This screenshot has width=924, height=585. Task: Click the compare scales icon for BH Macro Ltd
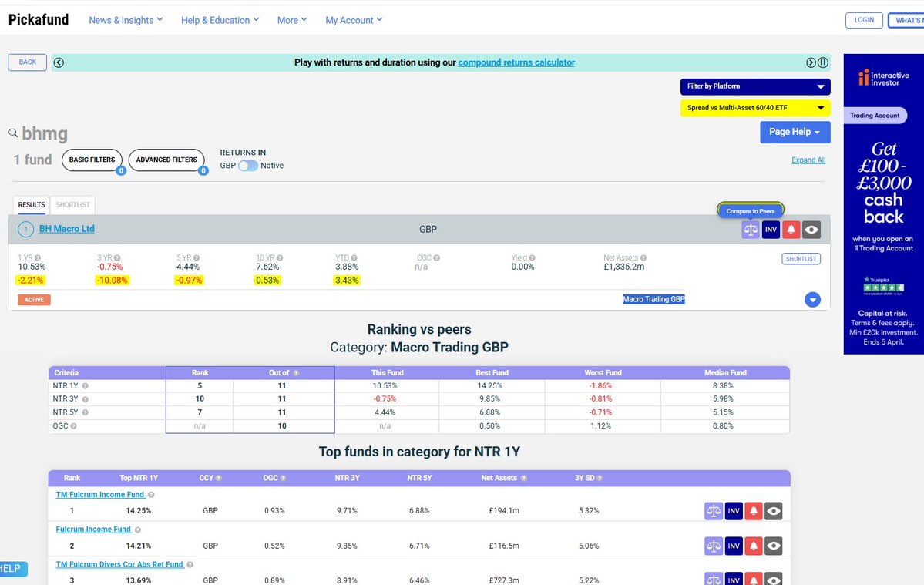[750, 230]
